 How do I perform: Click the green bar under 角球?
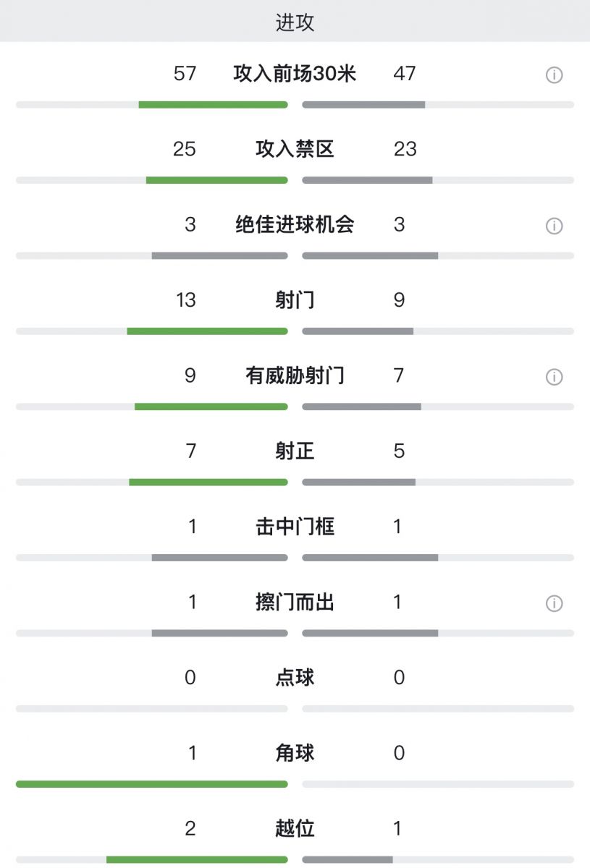point(152,784)
